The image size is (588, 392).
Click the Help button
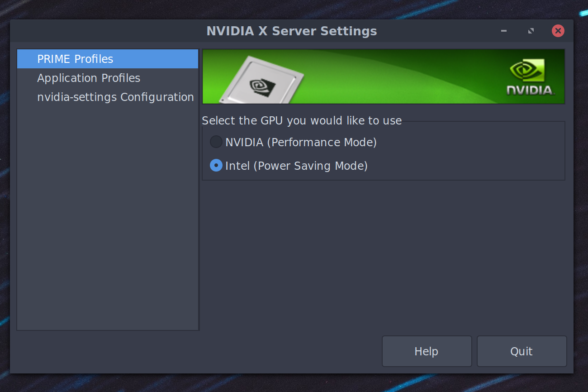point(427,351)
